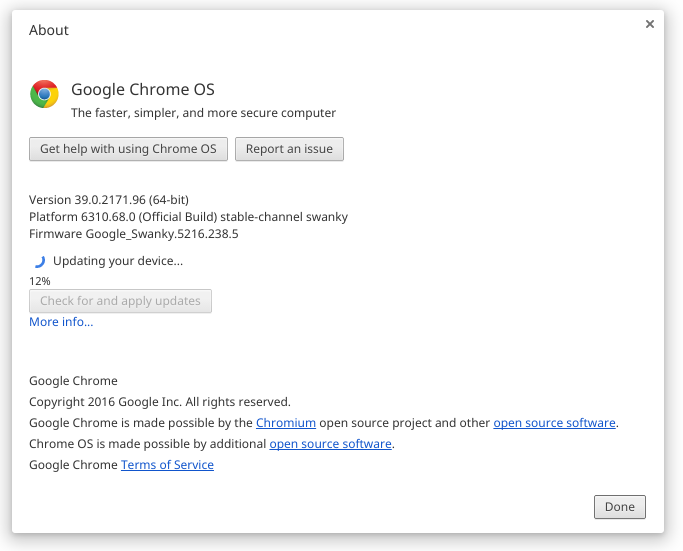The image size is (683, 551).
Task: Select the Firmware Google_Swanky text line
Action: 134,234
